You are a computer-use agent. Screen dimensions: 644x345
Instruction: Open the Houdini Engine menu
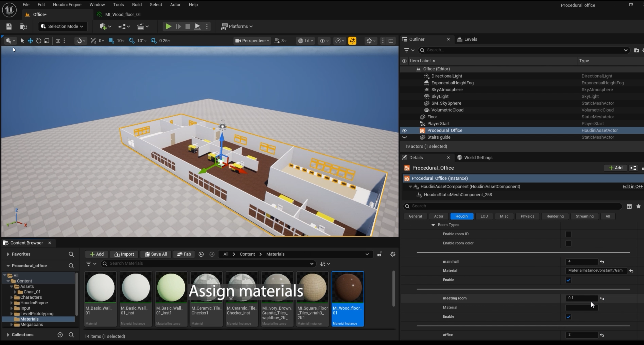[x=67, y=4]
